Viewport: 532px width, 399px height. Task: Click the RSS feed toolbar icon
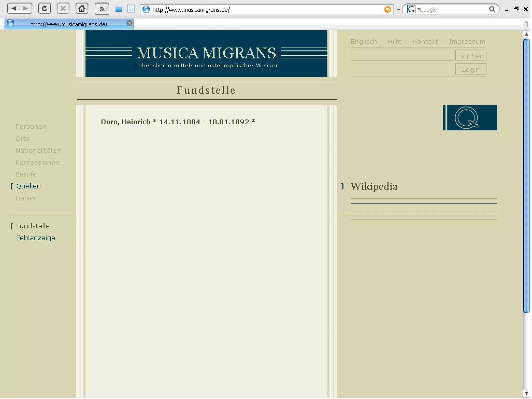click(x=102, y=9)
